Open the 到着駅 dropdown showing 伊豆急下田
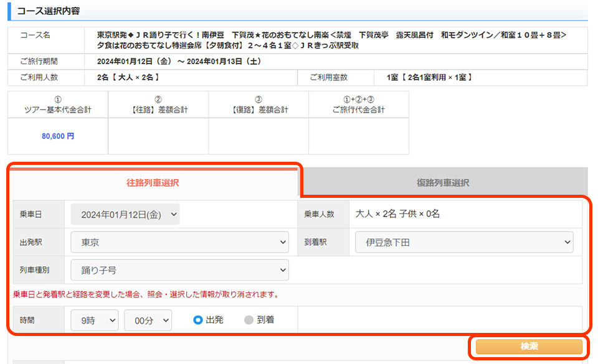 pos(464,242)
